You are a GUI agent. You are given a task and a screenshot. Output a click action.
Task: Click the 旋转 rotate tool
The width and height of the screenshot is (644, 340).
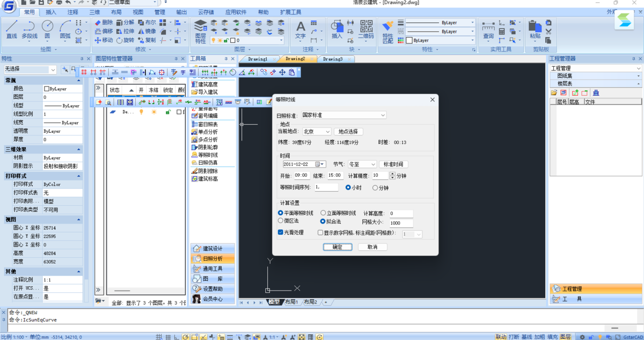pyautogui.click(x=125, y=40)
